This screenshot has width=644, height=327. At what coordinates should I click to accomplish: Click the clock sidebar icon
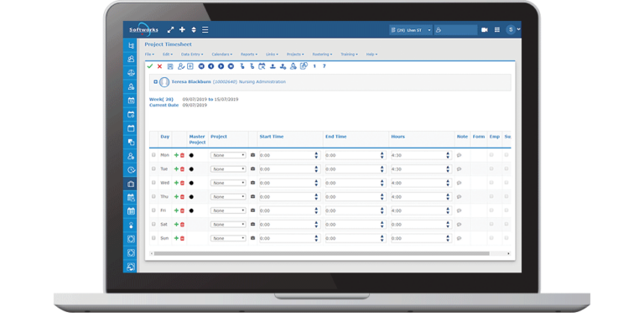point(131,169)
